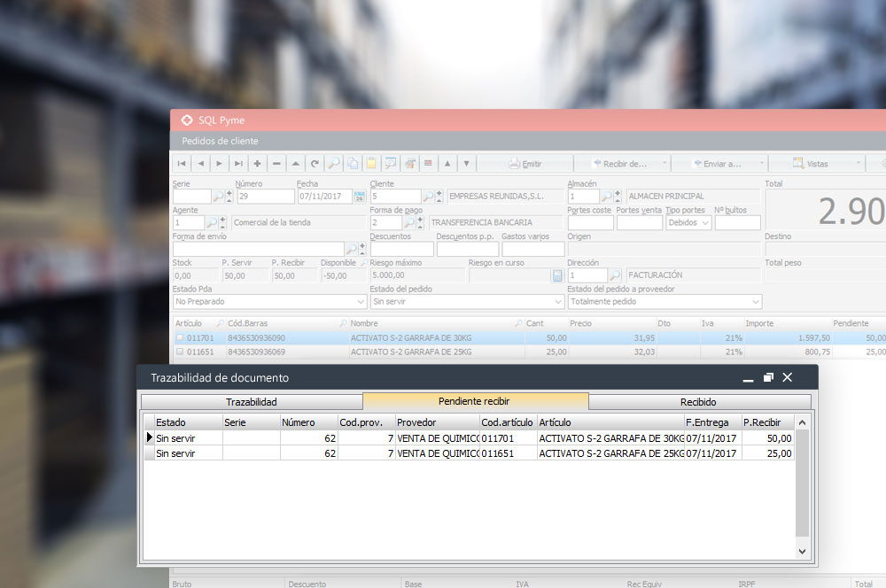Go to the first record in toolbar
The width and height of the screenshot is (886, 588).
pos(182,164)
